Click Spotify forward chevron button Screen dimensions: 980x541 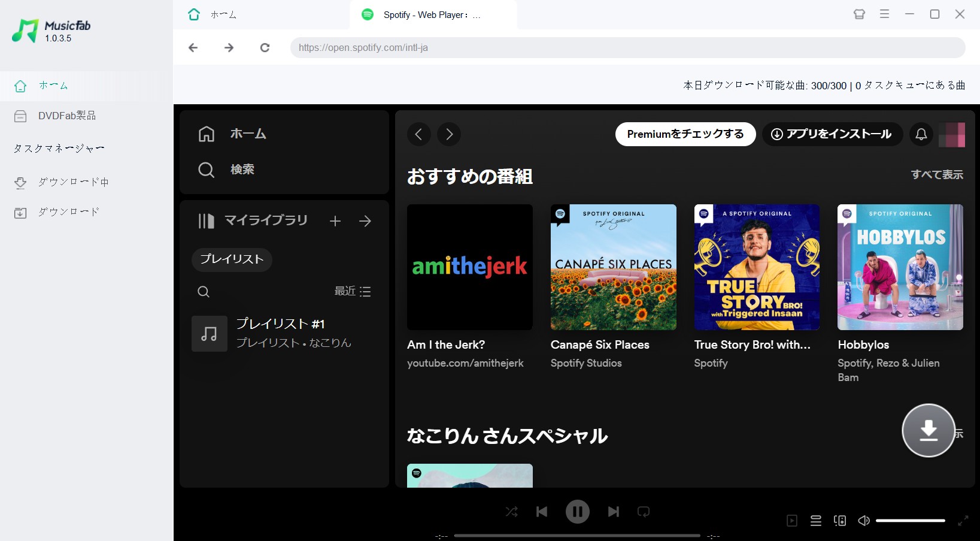coord(449,134)
